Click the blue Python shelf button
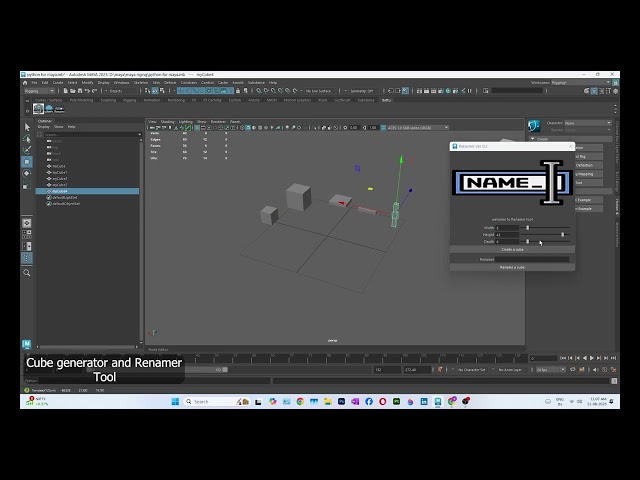 [x=49, y=109]
